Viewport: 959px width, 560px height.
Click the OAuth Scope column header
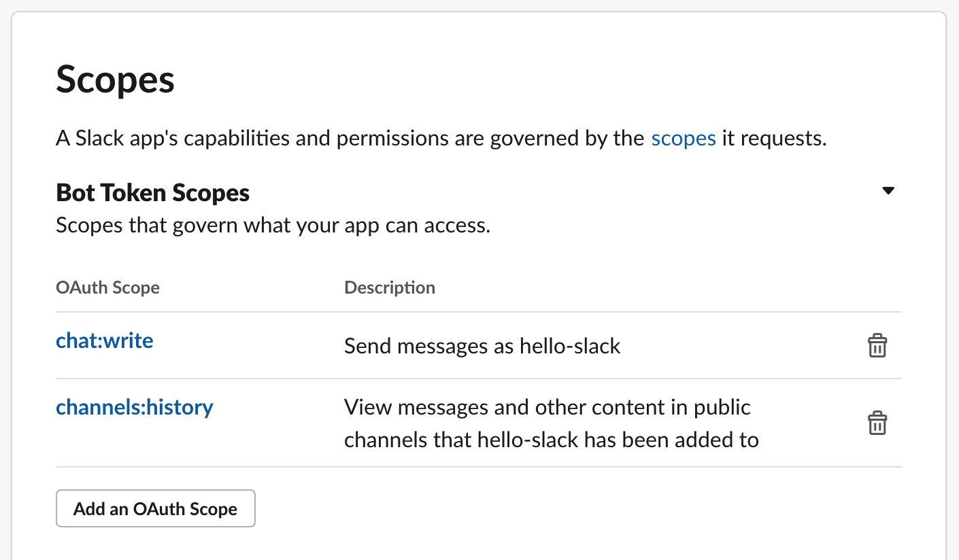pos(107,287)
